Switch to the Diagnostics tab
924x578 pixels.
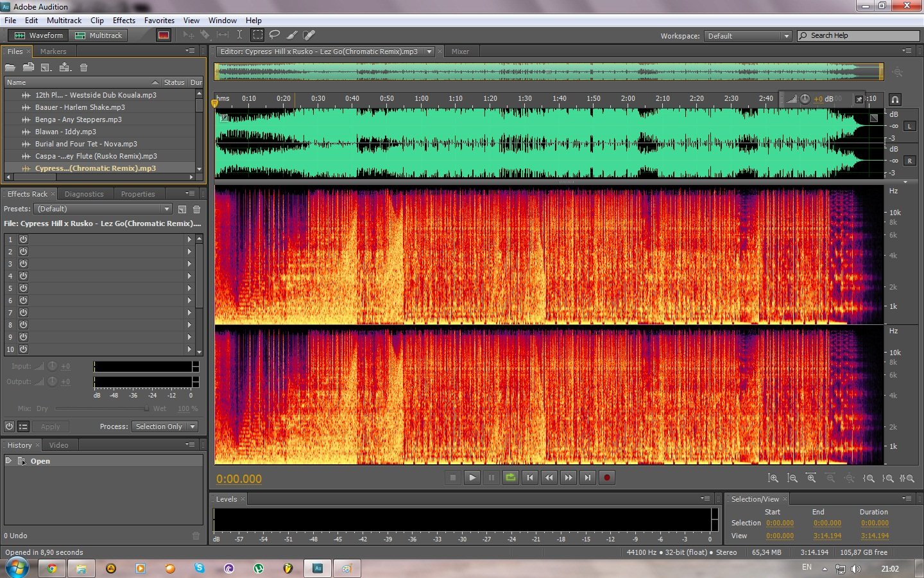pos(84,194)
